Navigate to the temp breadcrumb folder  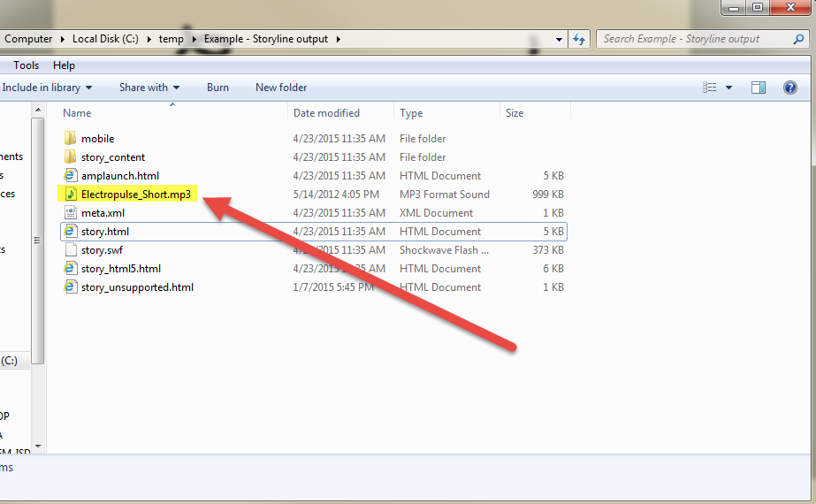point(172,39)
